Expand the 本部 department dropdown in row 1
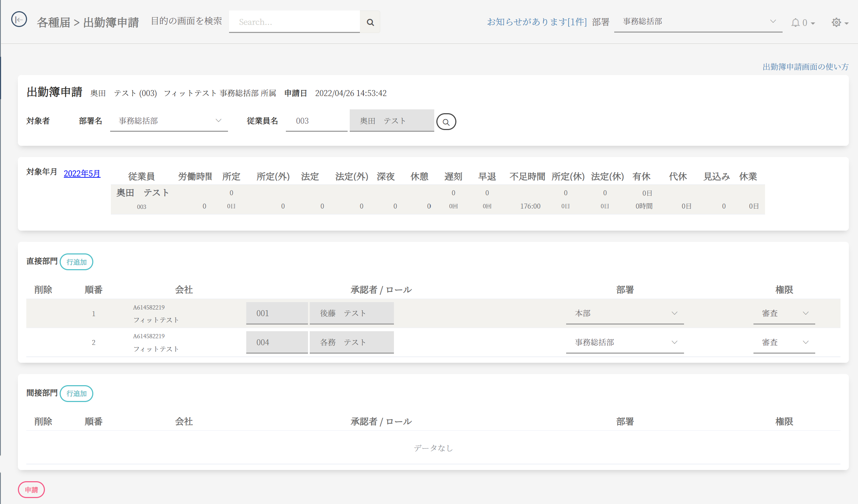 coord(625,313)
